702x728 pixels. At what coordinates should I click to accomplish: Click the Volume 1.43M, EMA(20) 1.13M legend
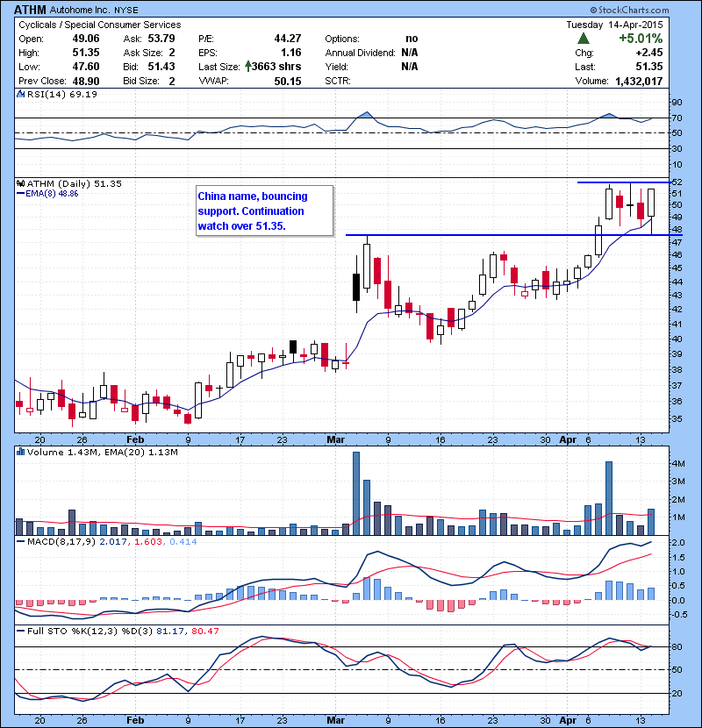tap(102, 453)
